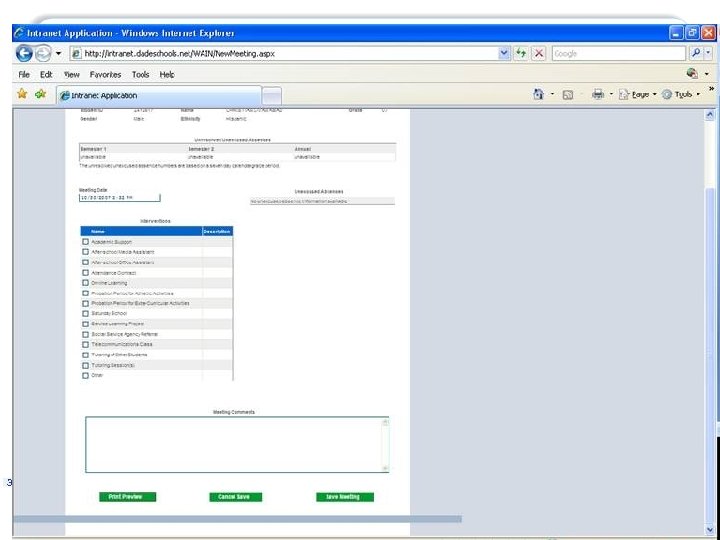Check the Saturday School intervention

click(x=85, y=313)
